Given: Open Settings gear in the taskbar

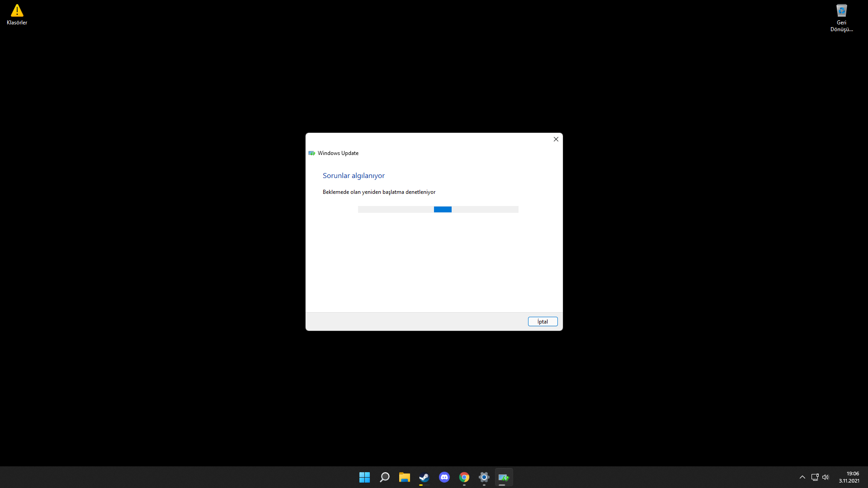Looking at the screenshot, I should tap(484, 477).
